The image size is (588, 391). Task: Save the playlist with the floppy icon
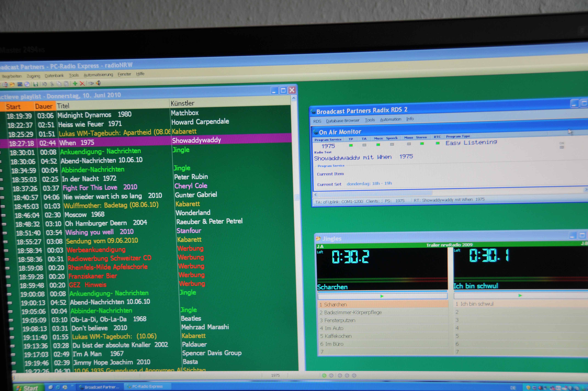pos(36,84)
